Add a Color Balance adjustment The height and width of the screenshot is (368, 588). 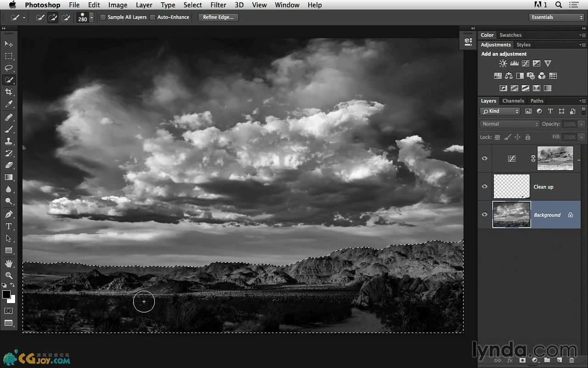(509, 76)
